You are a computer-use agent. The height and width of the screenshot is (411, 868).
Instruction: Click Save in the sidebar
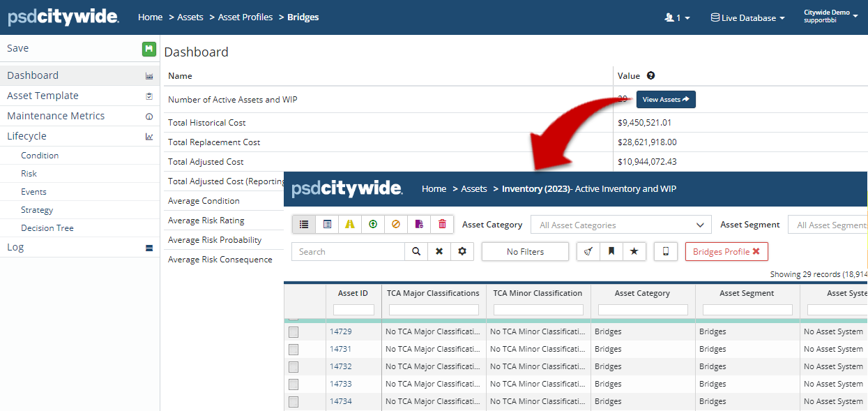pos(18,48)
